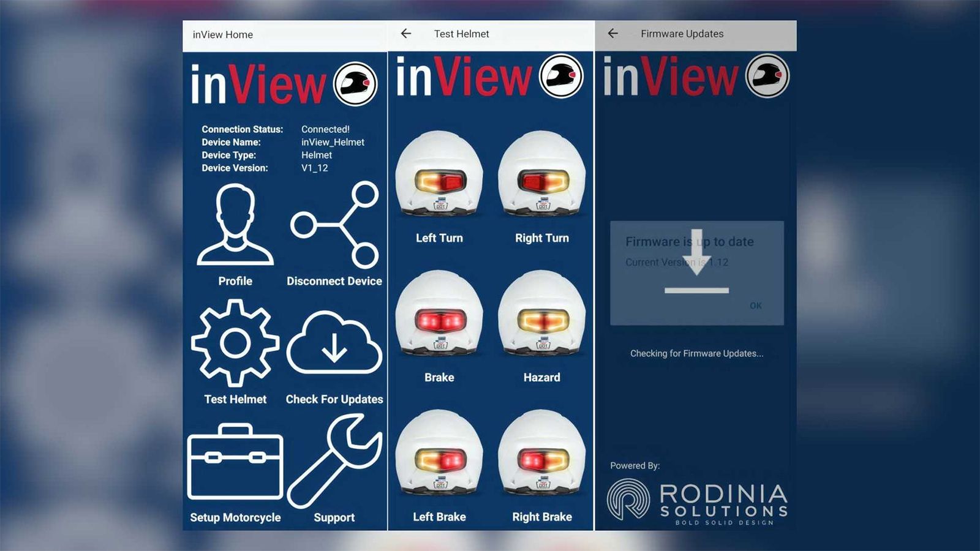Click the Connection Status label
Image resolution: width=980 pixels, height=551 pixels.
coord(243,129)
